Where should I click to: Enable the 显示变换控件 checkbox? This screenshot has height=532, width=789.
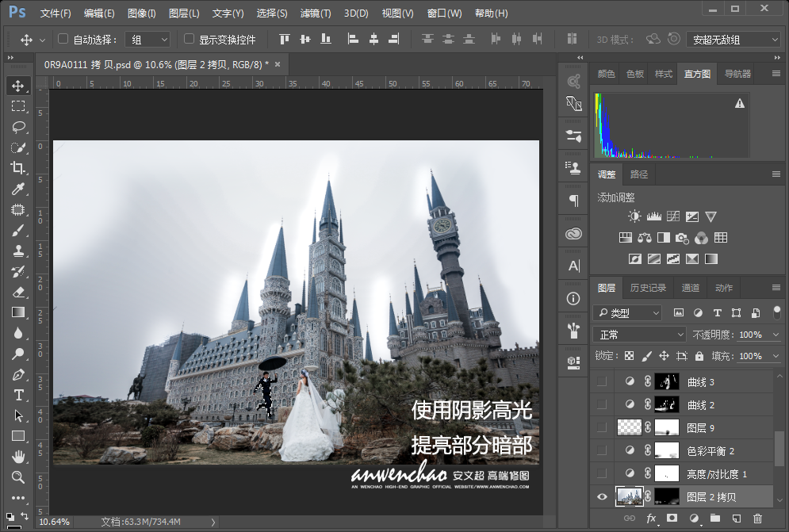click(x=190, y=39)
